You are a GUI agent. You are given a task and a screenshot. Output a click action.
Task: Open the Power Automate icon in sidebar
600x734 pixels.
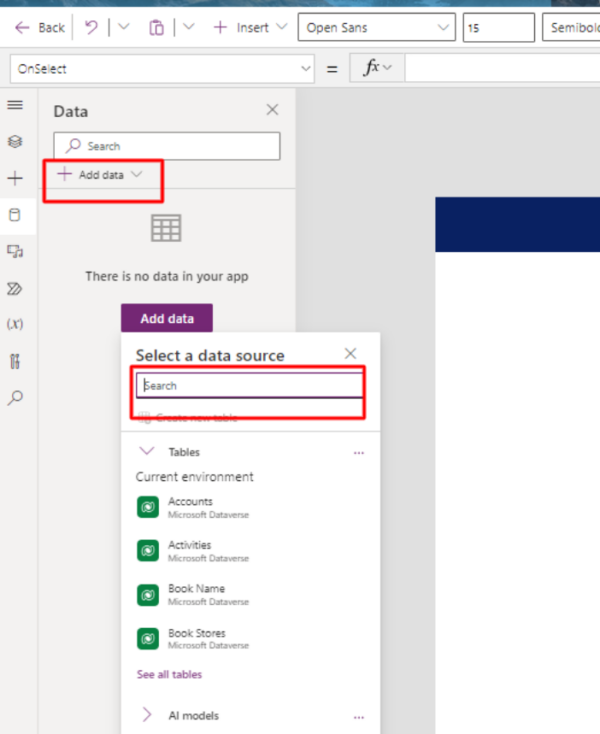click(x=15, y=288)
